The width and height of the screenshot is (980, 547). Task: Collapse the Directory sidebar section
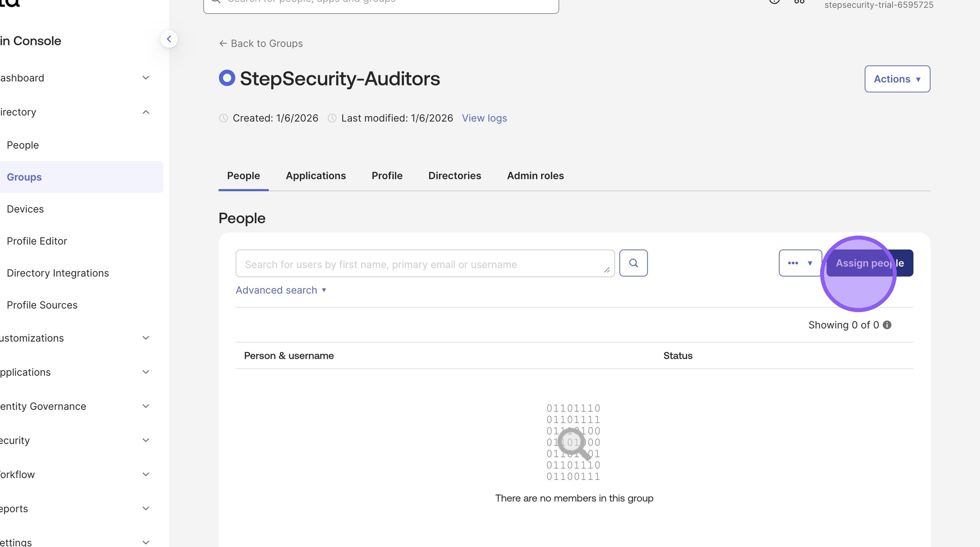[x=145, y=112]
